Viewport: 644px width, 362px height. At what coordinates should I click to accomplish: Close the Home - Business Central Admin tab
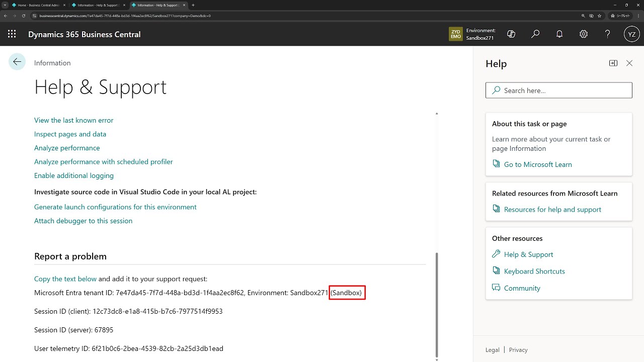(x=64, y=5)
